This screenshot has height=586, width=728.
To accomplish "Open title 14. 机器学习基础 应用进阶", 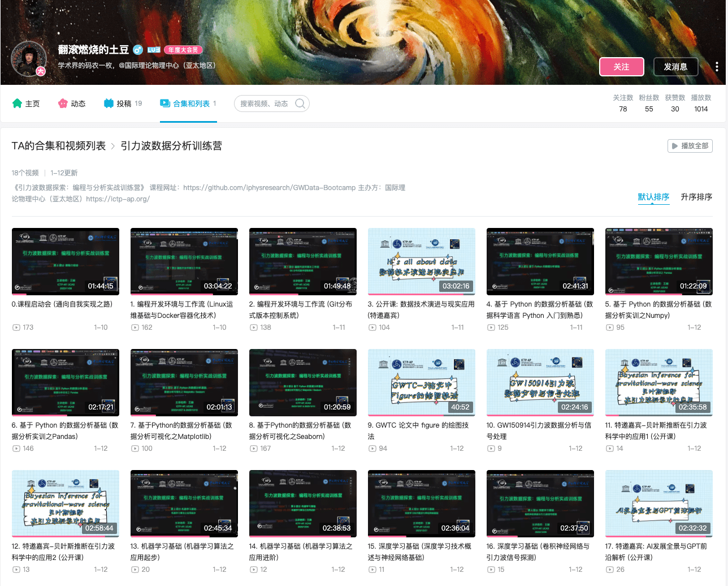I will pyautogui.click(x=301, y=552).
